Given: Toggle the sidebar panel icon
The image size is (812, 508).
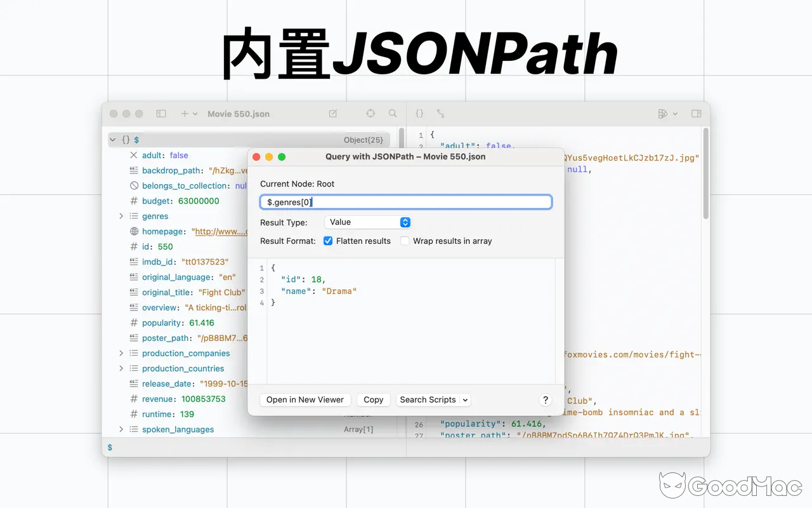Looking at the screenshot, I should click(160, 113).
